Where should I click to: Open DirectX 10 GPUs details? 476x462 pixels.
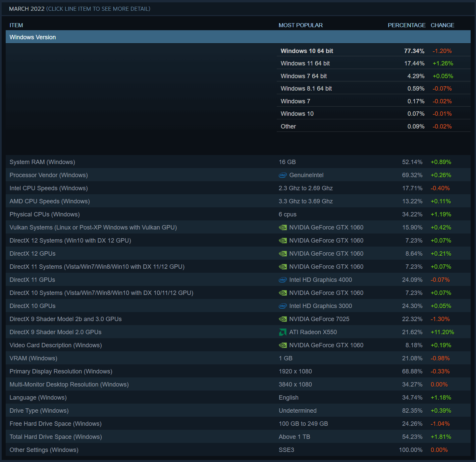[x=238, y=306]
